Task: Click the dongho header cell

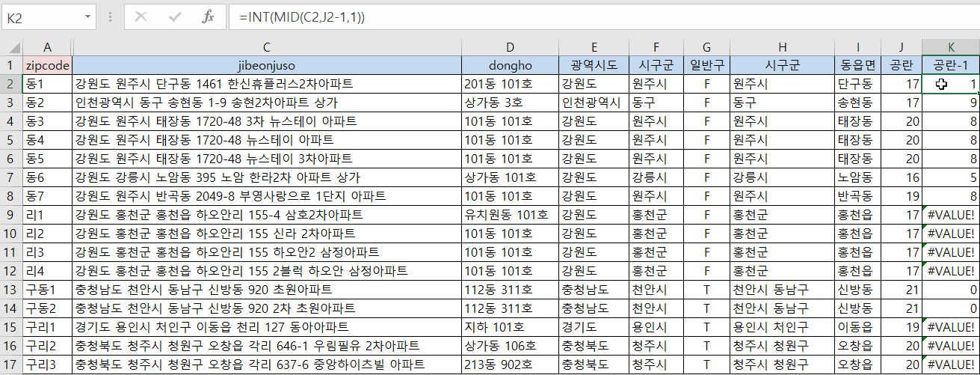Action: (x=510, y=65)
